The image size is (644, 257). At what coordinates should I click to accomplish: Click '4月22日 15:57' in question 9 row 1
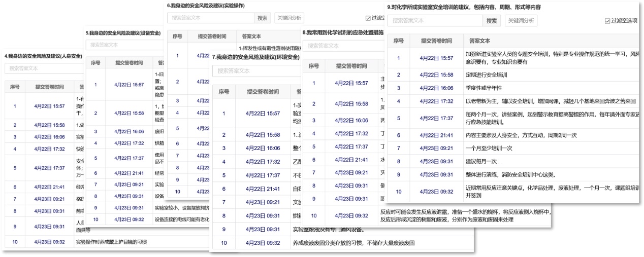(437, 58)
